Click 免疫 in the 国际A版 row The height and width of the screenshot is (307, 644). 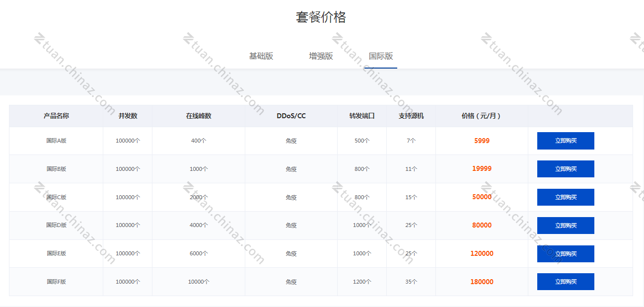291,141
